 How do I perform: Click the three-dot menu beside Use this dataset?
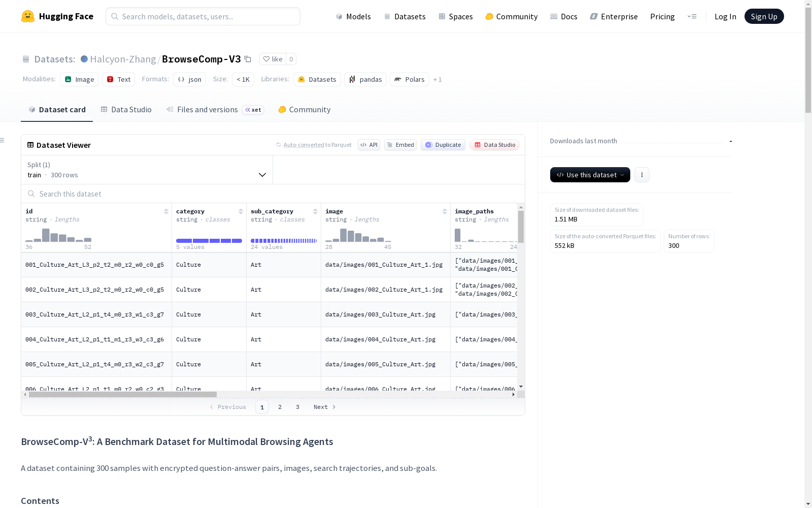(x=642, y=175)
